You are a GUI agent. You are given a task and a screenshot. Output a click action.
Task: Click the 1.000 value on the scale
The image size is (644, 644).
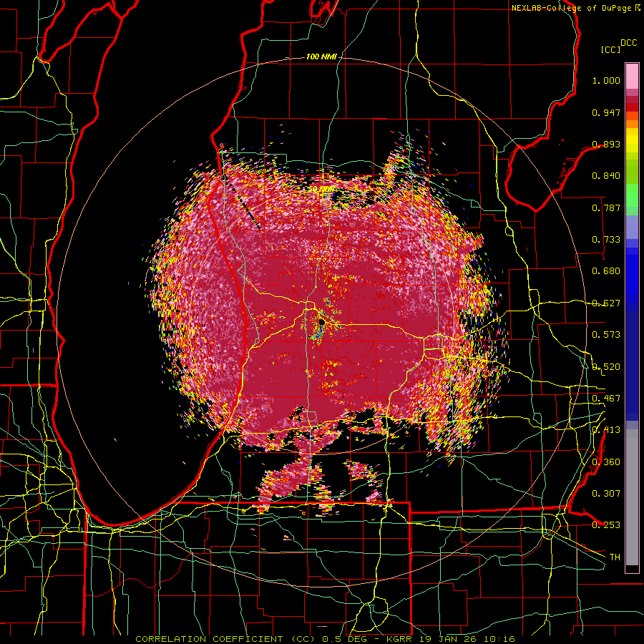pos(606,80)
